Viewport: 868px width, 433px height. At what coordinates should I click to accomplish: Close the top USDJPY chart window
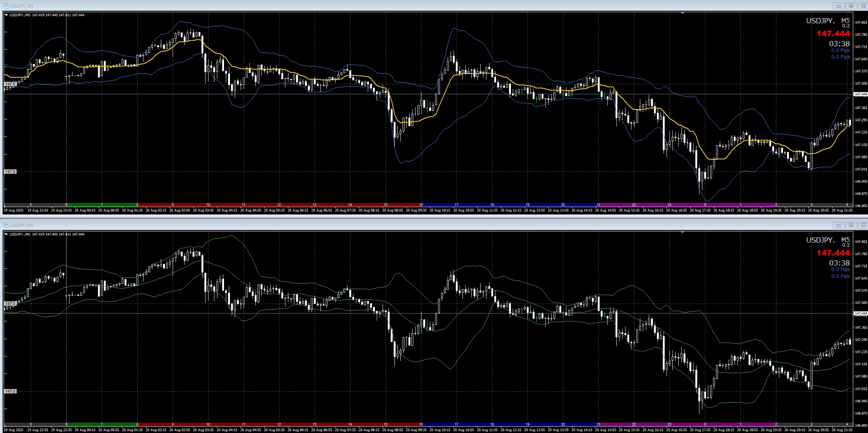point(863,6)
